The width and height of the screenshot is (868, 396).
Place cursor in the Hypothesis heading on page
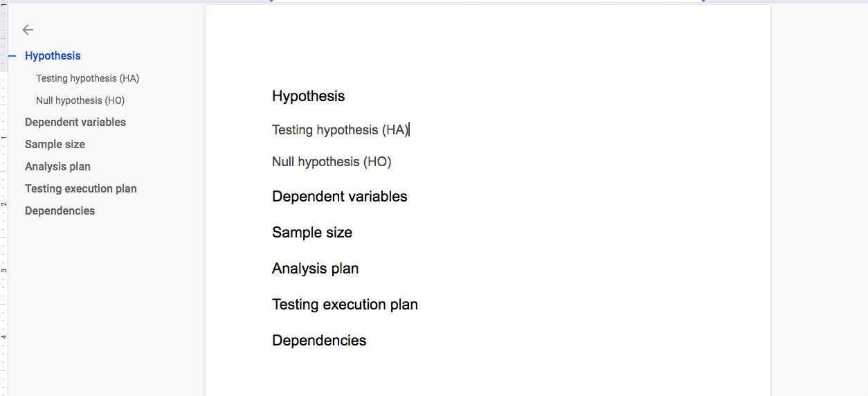point(308,96)
